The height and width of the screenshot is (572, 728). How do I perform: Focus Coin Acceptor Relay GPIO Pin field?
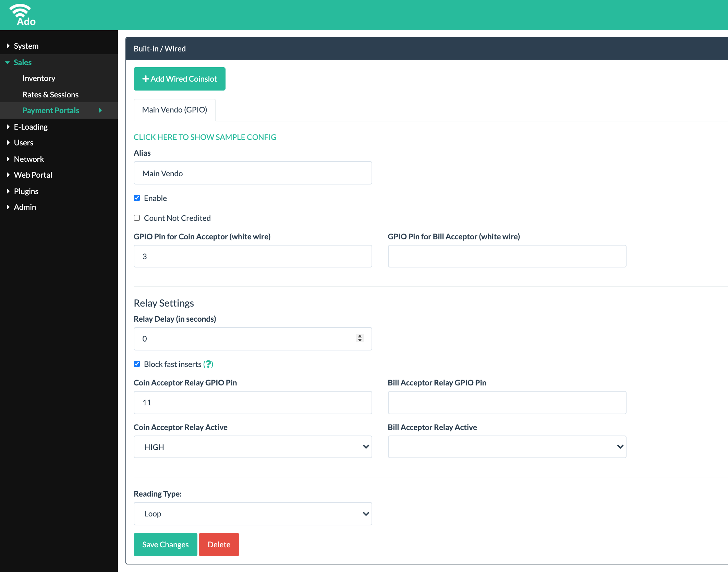tap(253, 403)
